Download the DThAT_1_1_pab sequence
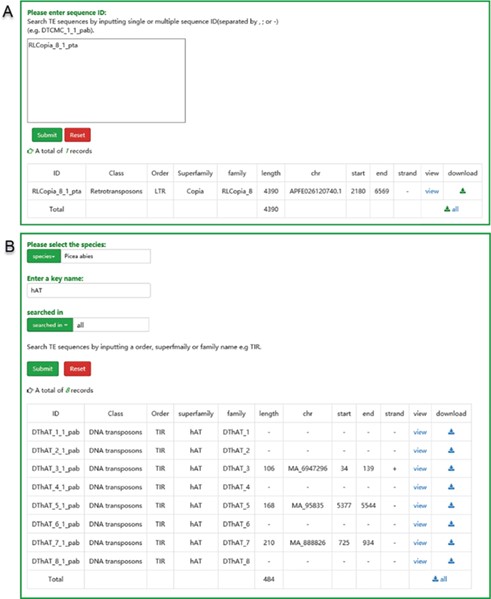The image size is (491, 599). pos(451,432)
